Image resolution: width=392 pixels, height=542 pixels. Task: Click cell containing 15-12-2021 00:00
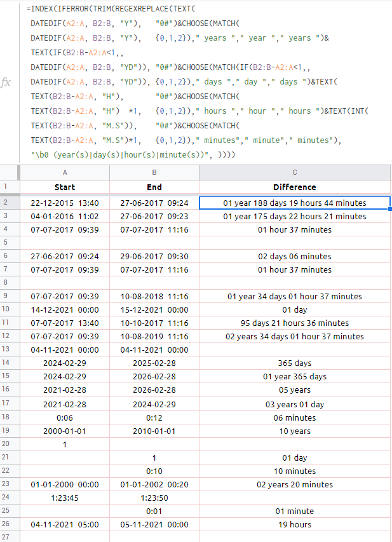(154, 309)
